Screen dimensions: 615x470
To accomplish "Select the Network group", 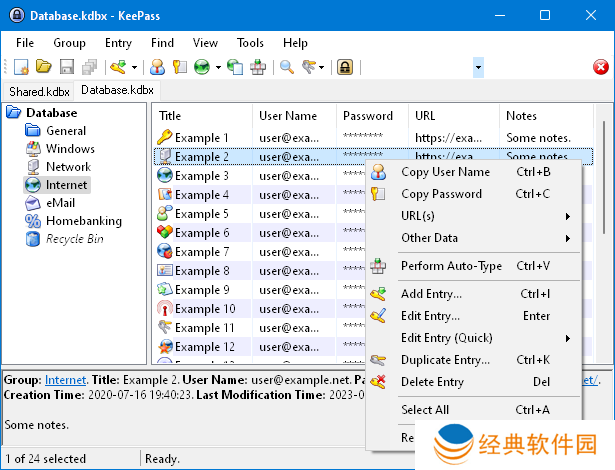I will pos(68,167).
